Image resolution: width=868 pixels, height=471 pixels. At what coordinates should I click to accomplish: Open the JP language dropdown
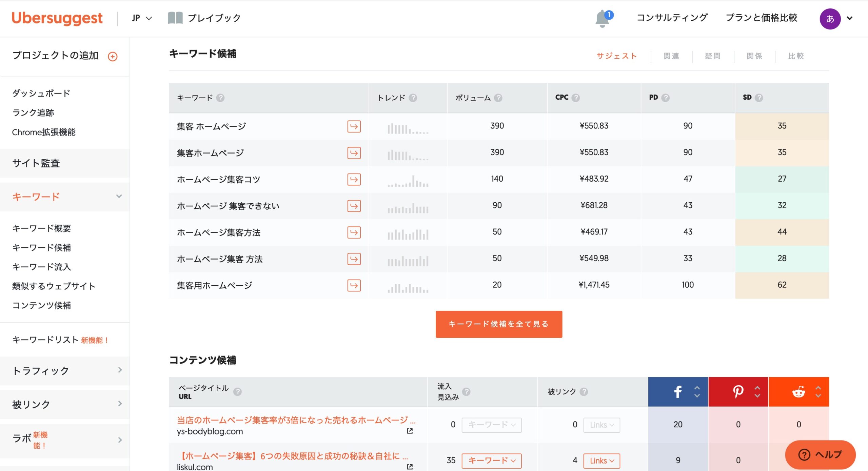pos(142,18)
